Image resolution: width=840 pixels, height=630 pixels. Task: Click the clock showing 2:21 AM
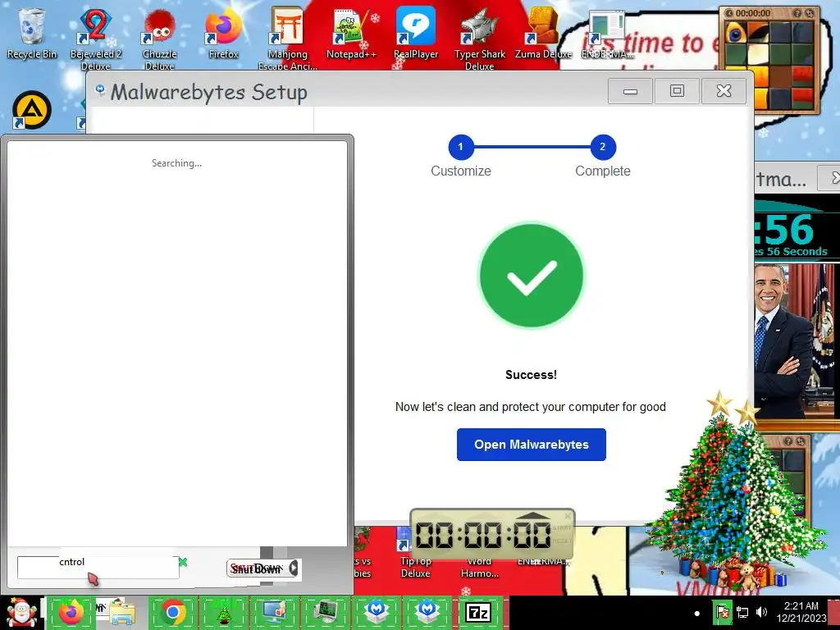[x=801, y=612]
